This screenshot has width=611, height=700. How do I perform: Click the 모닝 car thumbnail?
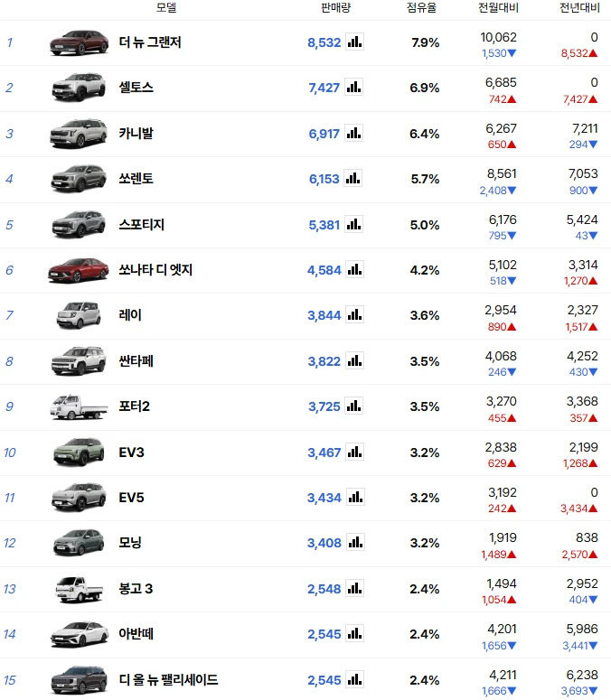[79, 543]
